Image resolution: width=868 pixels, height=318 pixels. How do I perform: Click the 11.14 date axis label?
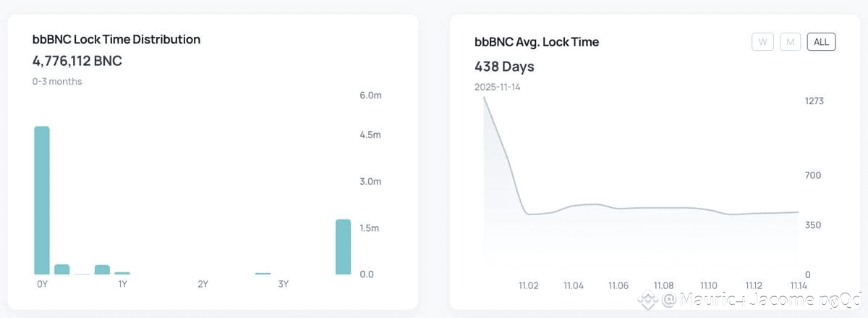click(x=799, y=285)
